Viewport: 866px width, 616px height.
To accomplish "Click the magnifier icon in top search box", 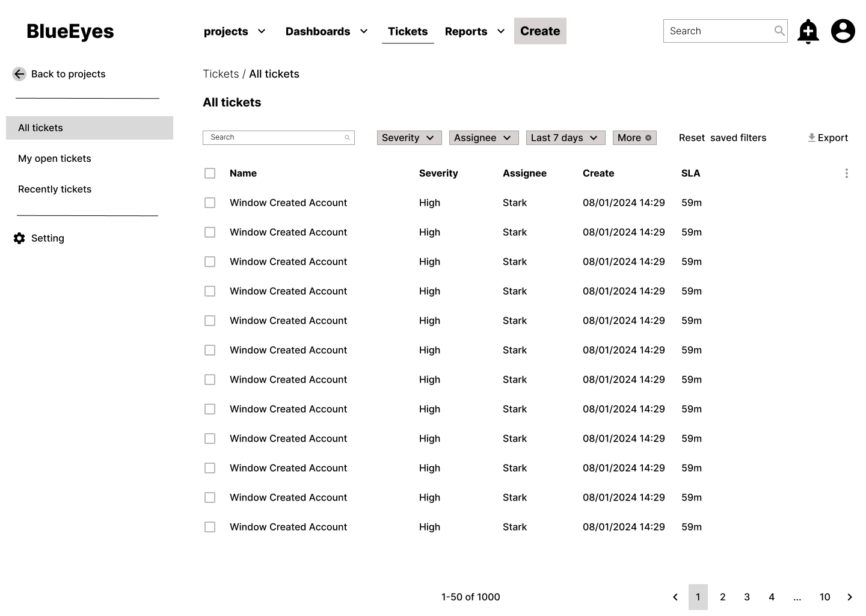I will tap(779, 31).
